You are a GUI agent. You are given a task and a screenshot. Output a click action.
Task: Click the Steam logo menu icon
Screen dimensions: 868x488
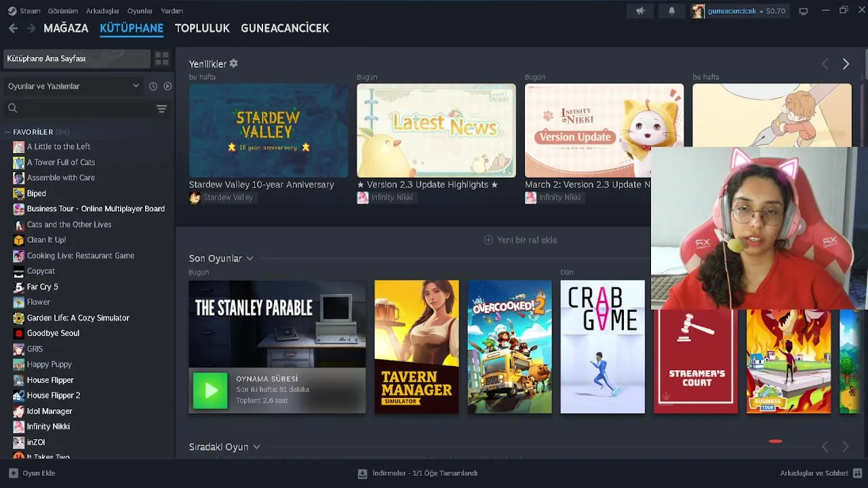tap(12, 11)
